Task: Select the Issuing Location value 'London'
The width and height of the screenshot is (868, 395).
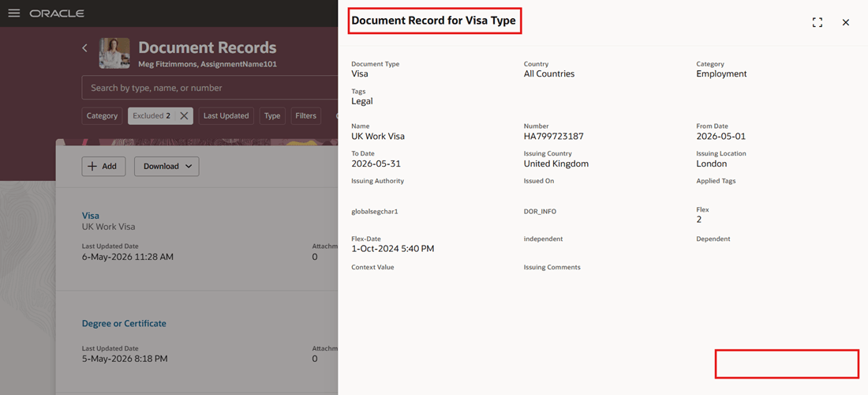Action: (x=712, y=164)
